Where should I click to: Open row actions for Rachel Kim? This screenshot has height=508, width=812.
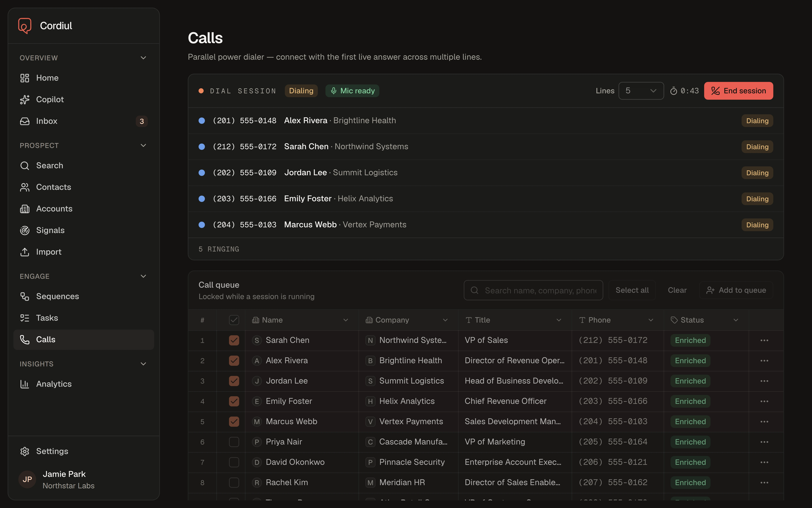tap(764, 483)
